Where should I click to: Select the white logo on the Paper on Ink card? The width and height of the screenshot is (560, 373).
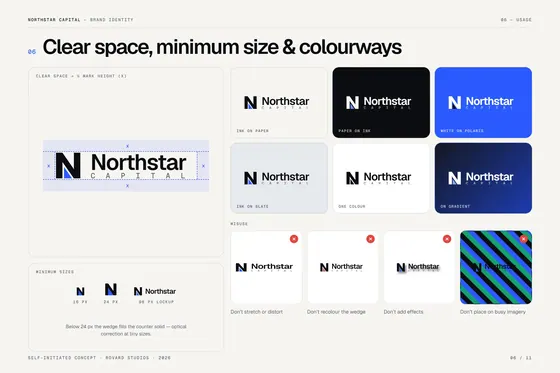pos(379,102)
